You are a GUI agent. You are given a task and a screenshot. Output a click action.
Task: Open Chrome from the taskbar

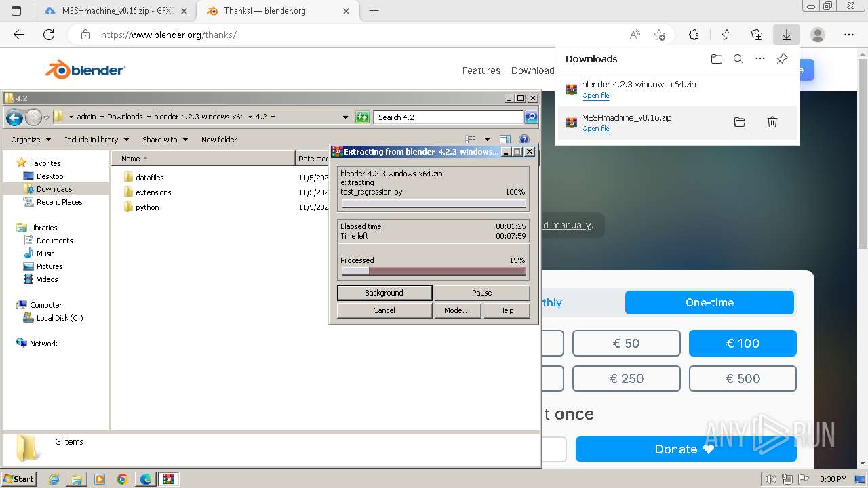point(123,479)
